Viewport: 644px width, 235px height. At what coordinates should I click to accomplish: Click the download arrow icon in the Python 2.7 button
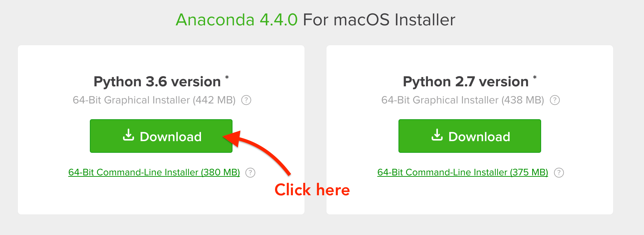click(437, 136)
